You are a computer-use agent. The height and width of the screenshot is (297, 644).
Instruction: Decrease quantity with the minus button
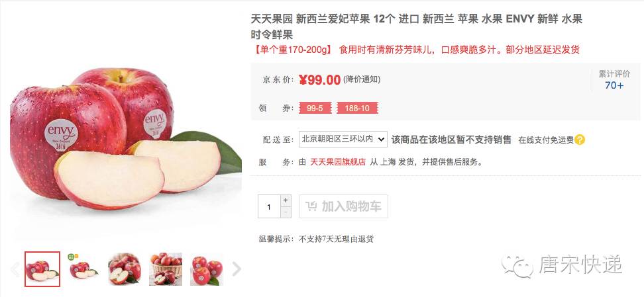click(286, 212)
